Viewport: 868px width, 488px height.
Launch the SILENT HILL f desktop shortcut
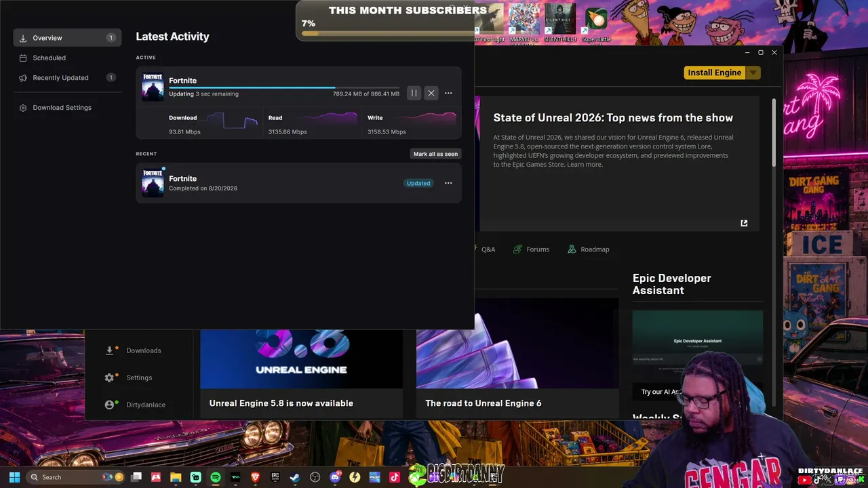(560, 23)
